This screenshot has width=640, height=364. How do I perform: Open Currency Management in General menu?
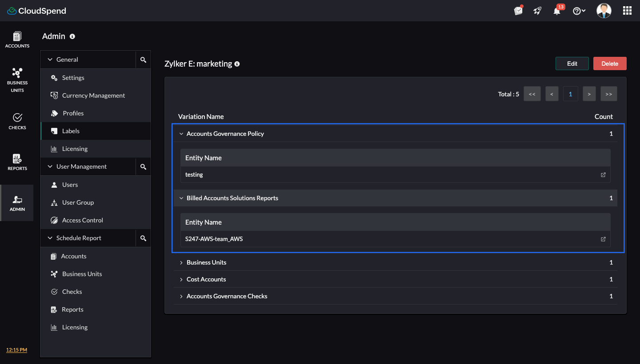click(93, 95)
